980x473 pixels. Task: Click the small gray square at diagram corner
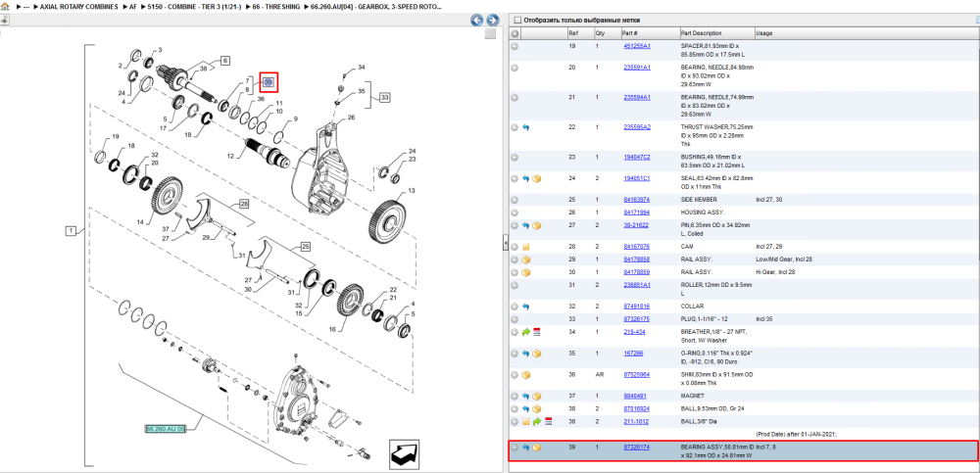pyautogui.click(x=491, y=33)
